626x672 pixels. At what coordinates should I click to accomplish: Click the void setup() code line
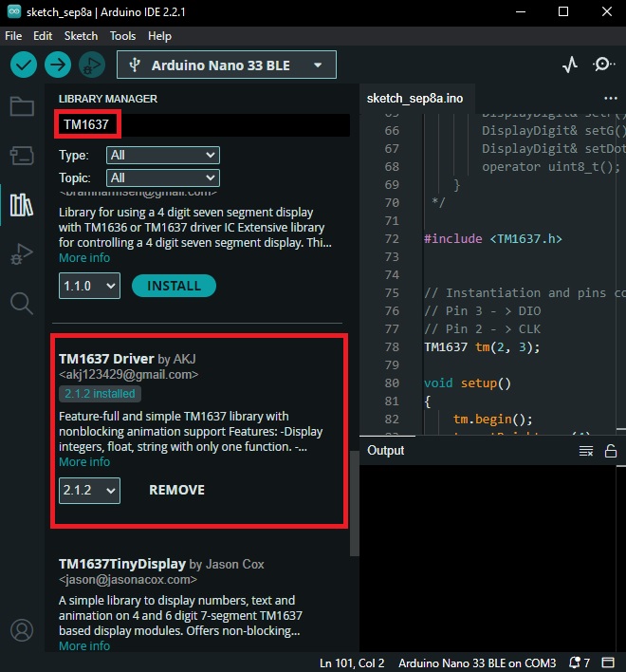[x=468, y=383]
